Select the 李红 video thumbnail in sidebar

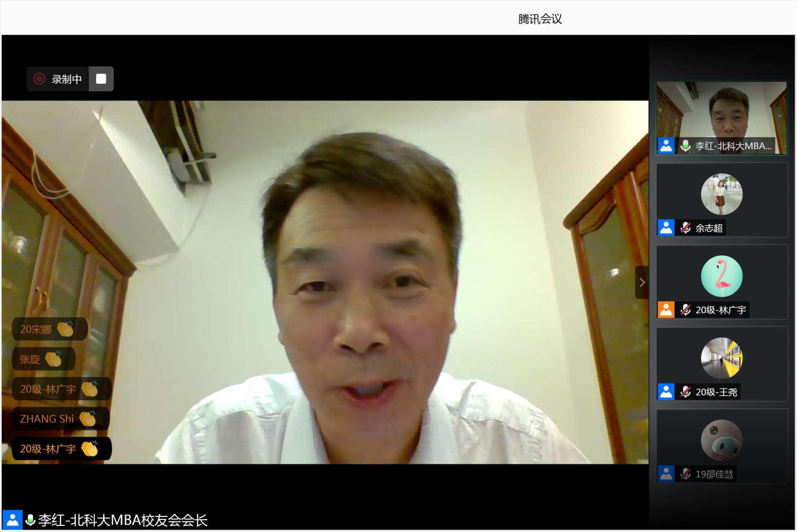[x=721, y=113]
